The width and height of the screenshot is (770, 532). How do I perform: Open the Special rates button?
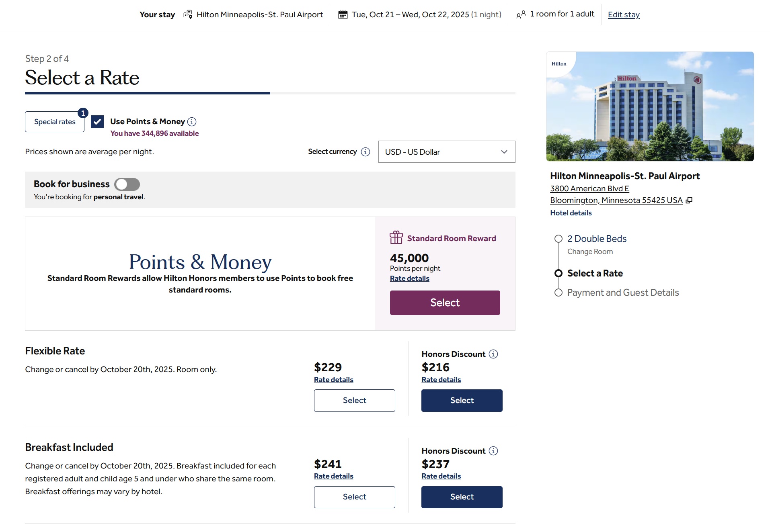[x=55, y=122]
